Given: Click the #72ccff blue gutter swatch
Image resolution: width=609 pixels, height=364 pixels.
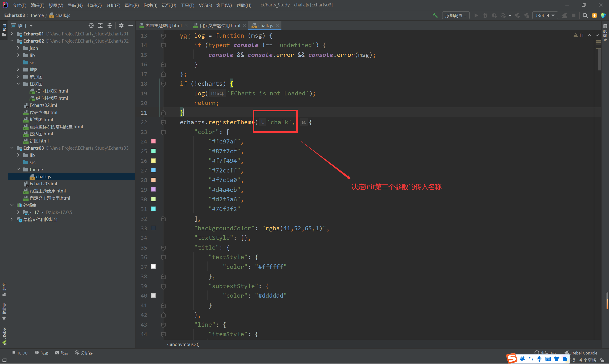Looking at the screenshot, I should pos(153,170).
